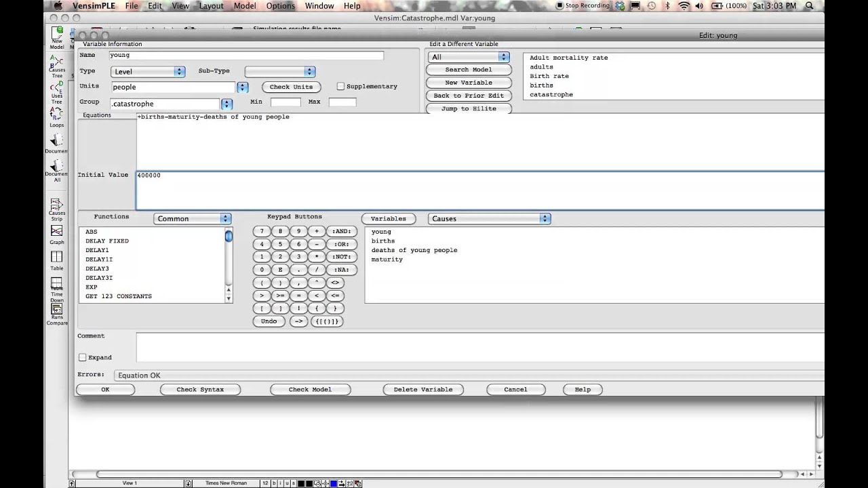Open the Edit menu
This screenshot has height=488, width=868.
[x=155, y=5]
